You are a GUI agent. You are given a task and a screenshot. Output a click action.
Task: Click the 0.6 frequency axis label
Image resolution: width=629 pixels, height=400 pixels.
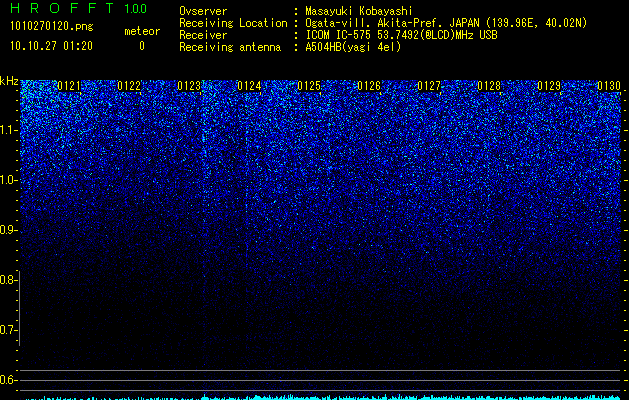(x=7, y=380)
